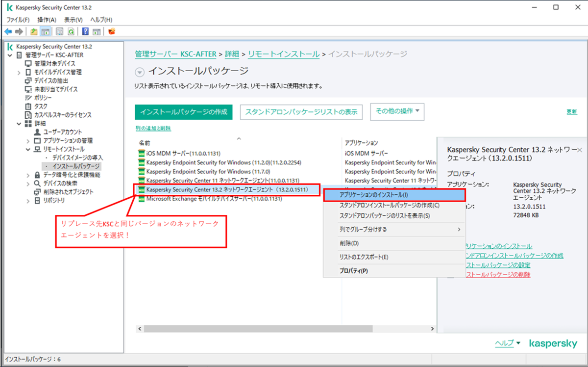The width and height of the screenshot is (588, 367).
Task: Expand the アプリケーションの管理 tree node
Action: pyautogui.click(x=28, y=141)
